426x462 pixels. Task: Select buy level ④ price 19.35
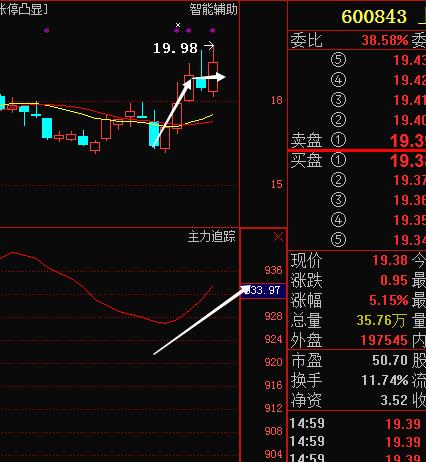[409, 220]
